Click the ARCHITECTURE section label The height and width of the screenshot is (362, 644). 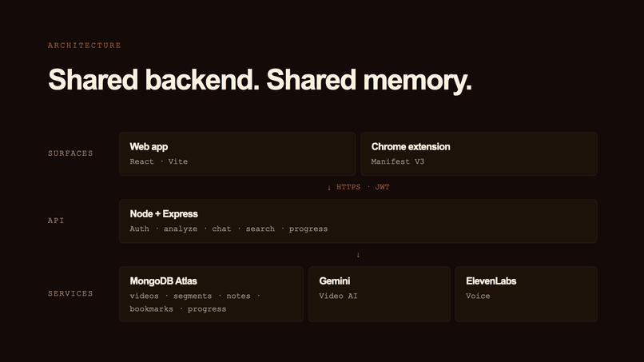pos(84,46)
